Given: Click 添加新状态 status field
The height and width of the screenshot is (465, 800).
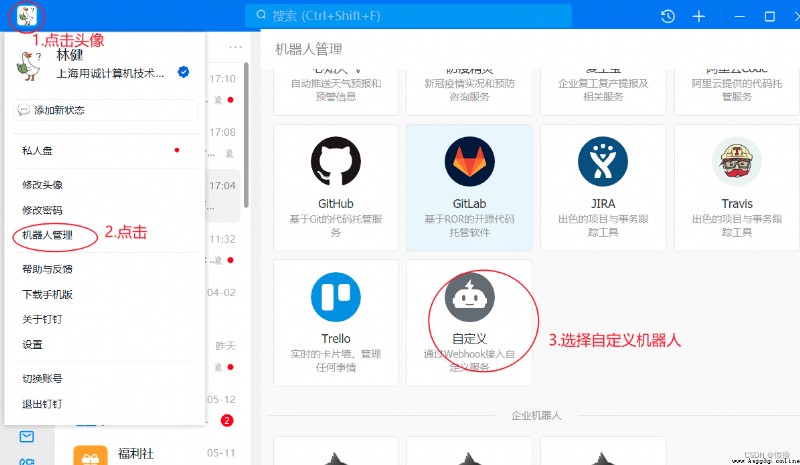Looking at the screenshot, I should click(x=105, y=110).
